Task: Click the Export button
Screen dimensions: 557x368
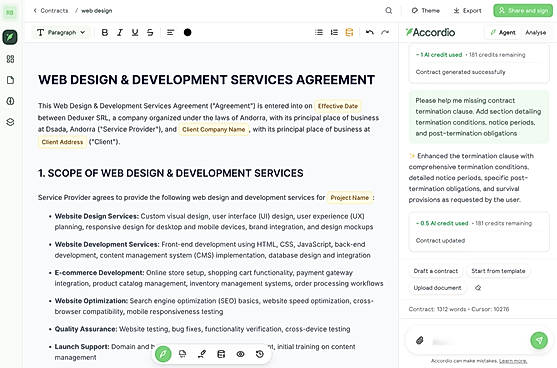Action: tap(467, 11)
